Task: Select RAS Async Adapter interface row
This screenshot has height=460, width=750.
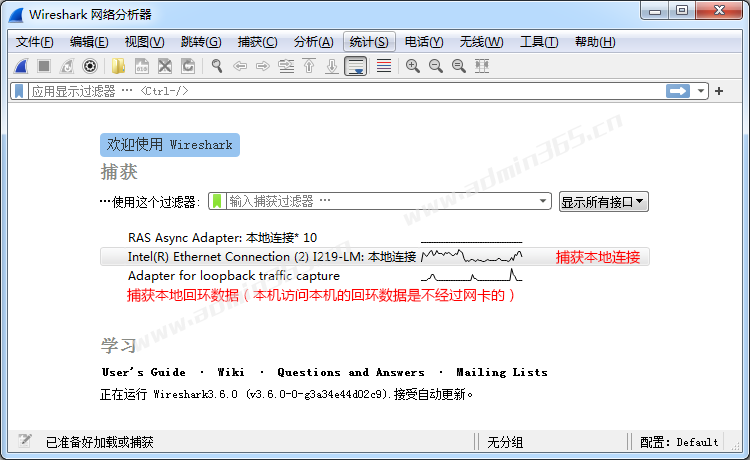Action: pos(375,238)
